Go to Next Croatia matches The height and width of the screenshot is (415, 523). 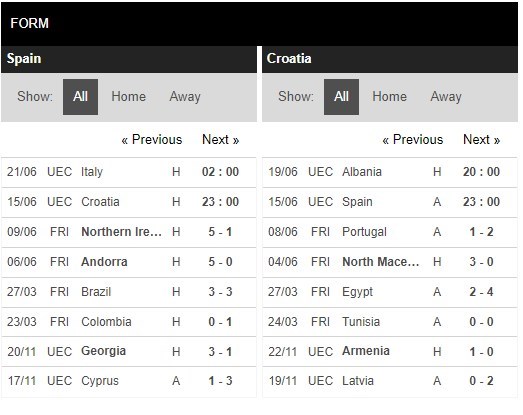481,139
